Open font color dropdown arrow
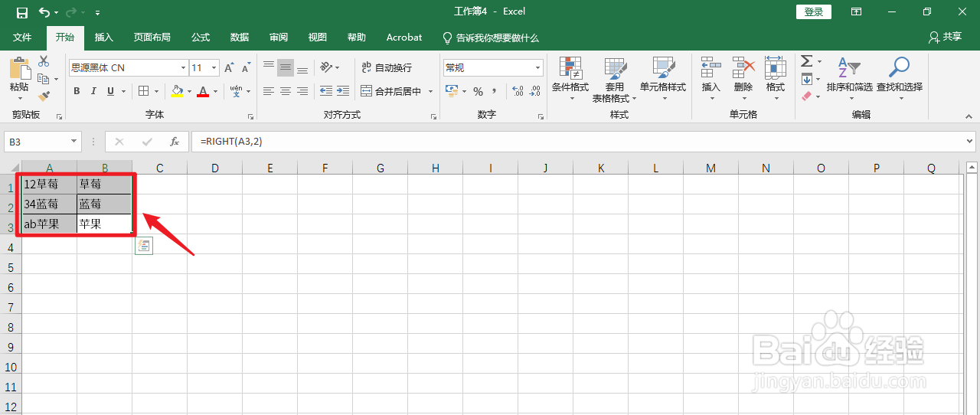This screenshot has width=980, height=415. [215, 91]
